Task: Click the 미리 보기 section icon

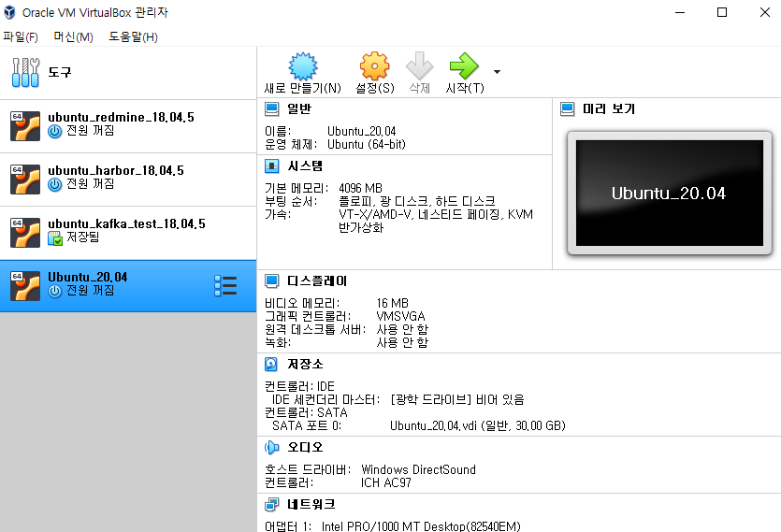Action: pyautogui.click(x=568, y=109)
